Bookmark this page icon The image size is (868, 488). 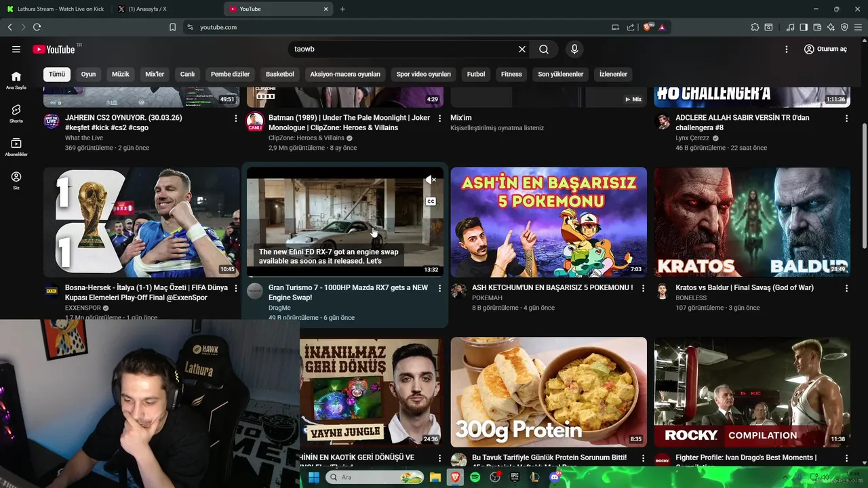point(172,27)
